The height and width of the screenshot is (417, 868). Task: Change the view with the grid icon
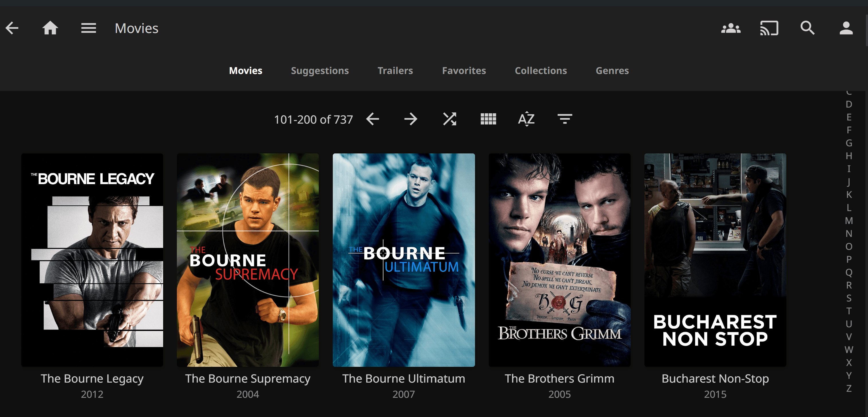pos(488,119)
